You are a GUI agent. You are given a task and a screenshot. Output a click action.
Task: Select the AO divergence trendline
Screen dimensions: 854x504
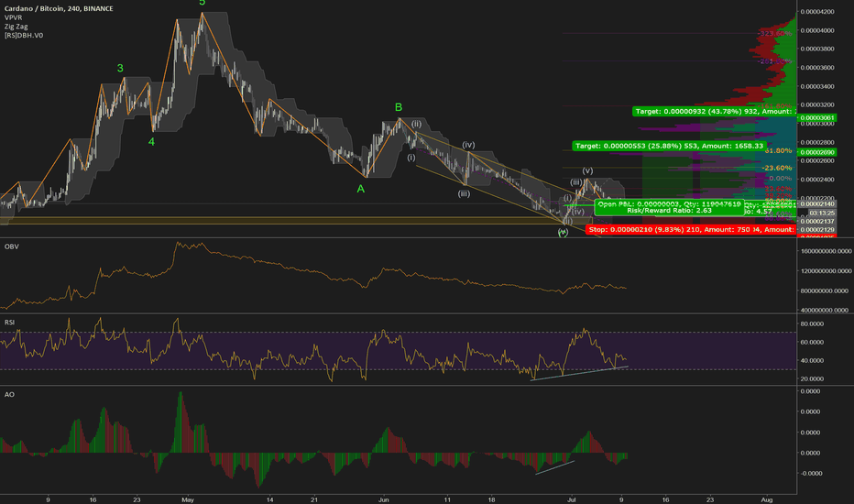554,468
